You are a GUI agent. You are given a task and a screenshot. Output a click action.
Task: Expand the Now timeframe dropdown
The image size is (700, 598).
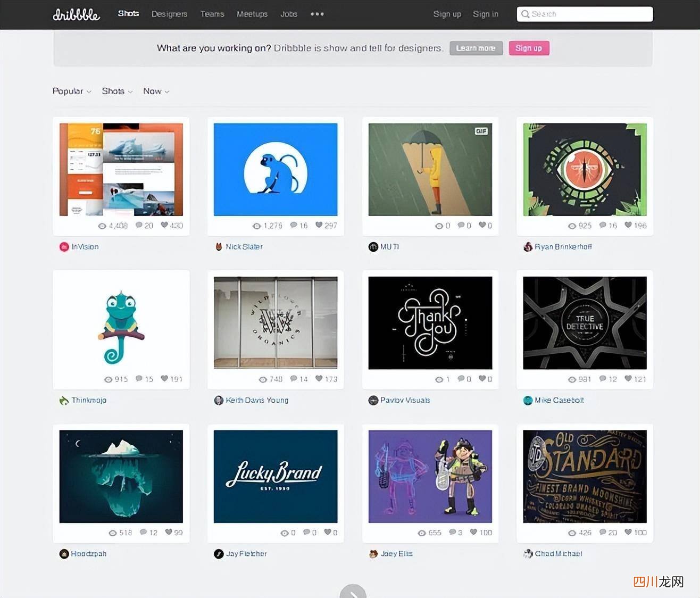pos(156,92)
